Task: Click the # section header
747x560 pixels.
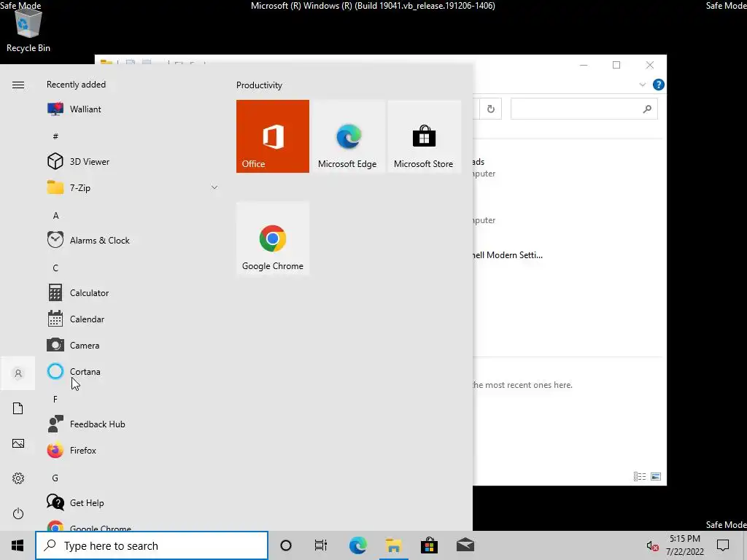Action: (x=55, y=136)
